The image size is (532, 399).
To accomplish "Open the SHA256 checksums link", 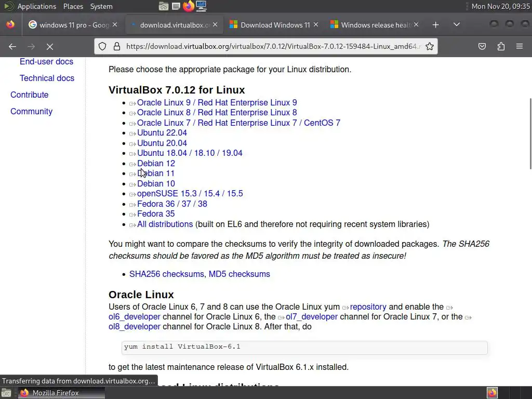I will (x=167, y=274).
